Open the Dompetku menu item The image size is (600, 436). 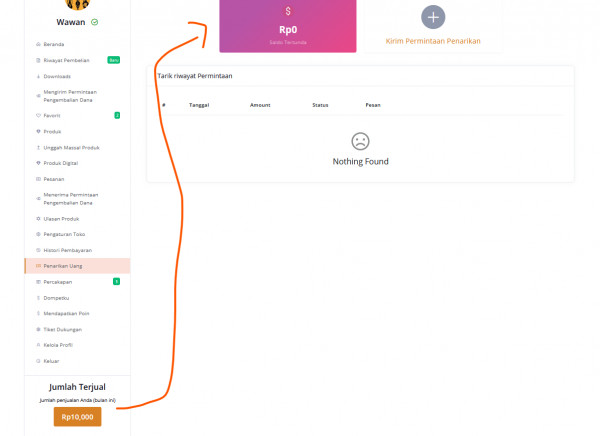click(77, 298)
